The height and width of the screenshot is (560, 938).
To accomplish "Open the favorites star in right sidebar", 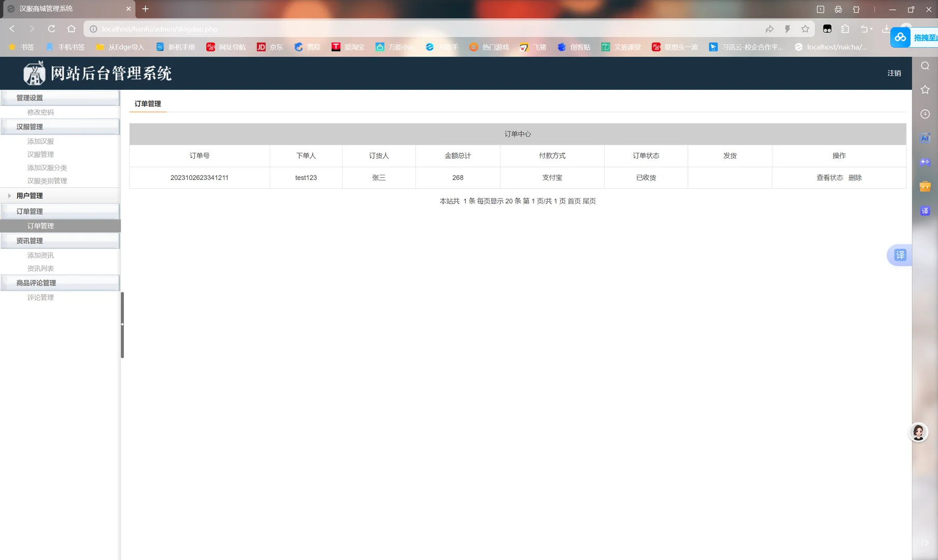I will click(x=925, y=90).
